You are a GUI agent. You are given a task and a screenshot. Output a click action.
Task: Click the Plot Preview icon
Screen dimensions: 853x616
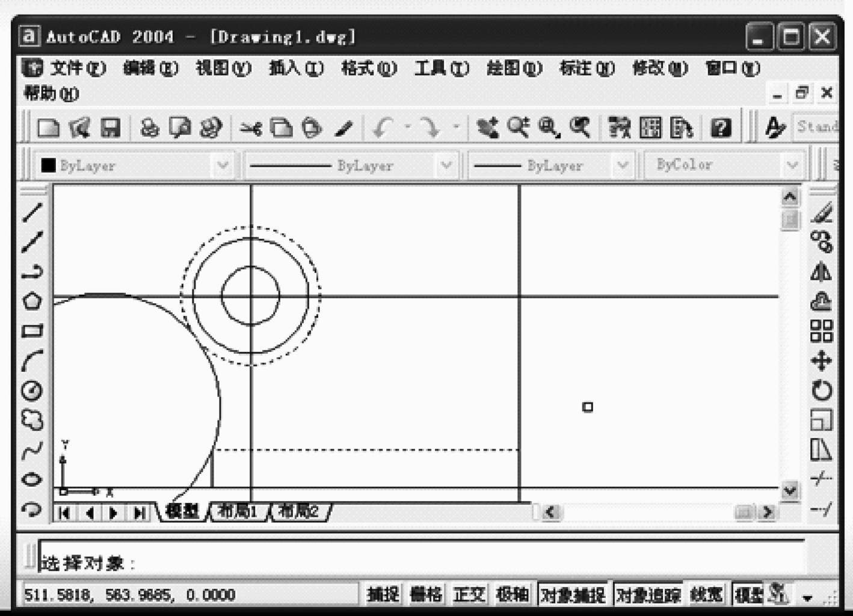(180, 128)
